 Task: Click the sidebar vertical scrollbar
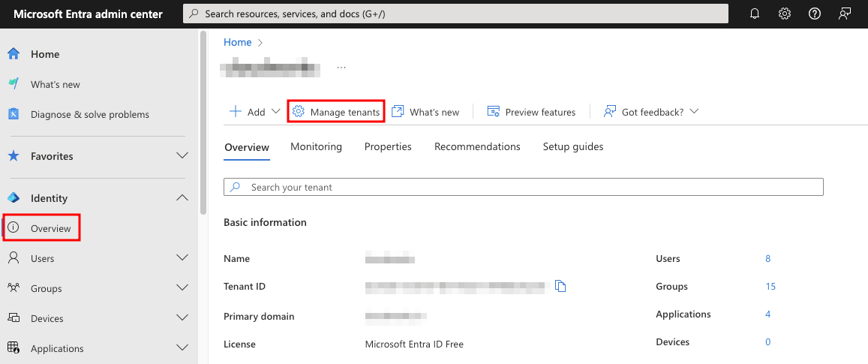(203, 123)
